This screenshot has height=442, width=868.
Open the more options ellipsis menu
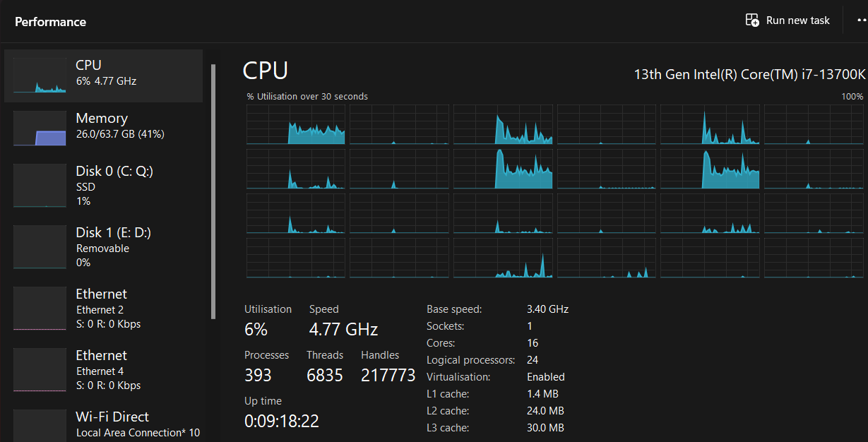tap(861, 20)
